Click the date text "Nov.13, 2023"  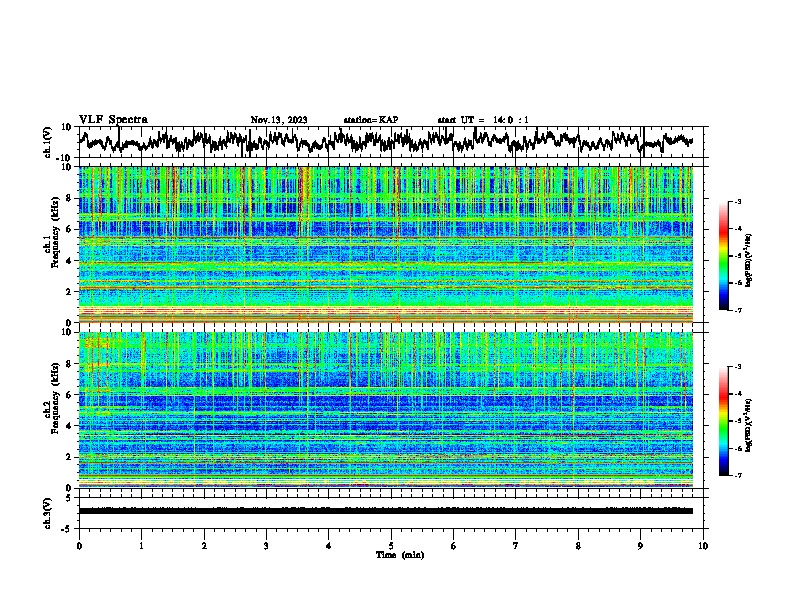(x=279, y=120)
